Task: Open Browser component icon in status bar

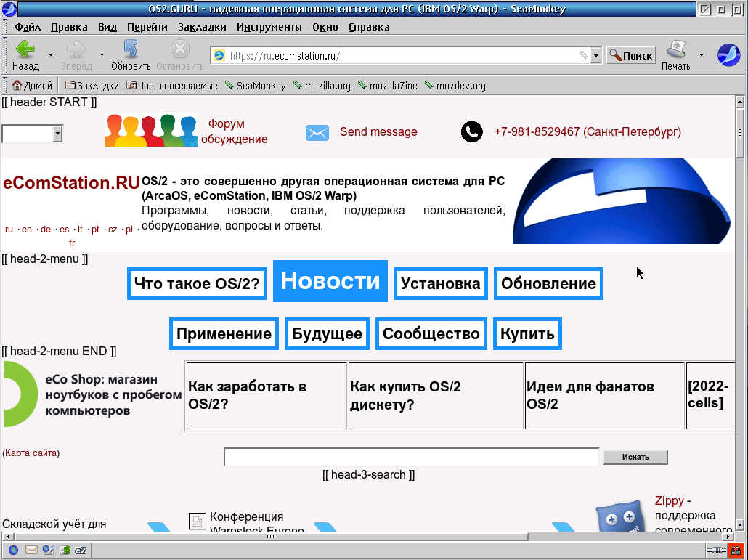Action: pyautogui.click(x=13, y=550)
